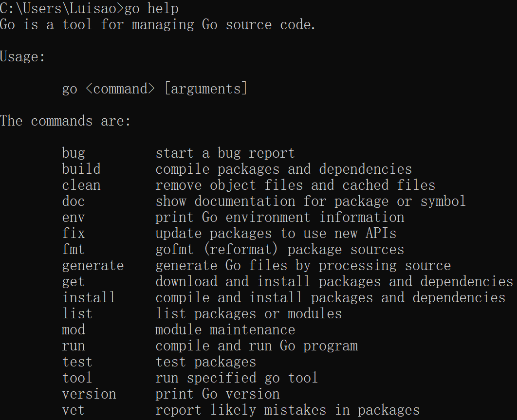The width and height of the screenshot is (517, 420).
Task: Click the 'run' command name
Action: click(x=74, y=346)
